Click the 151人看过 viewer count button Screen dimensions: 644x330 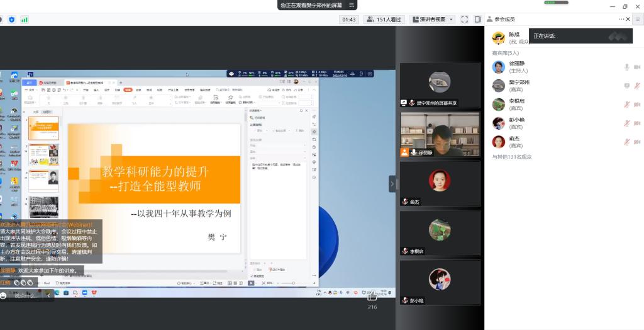384,20
